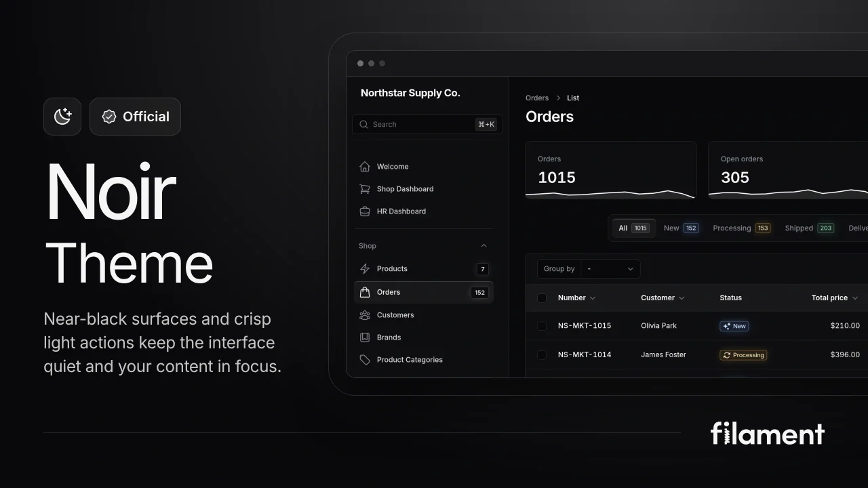Toggle the select-all checkbox in the table header
The image size is (868, 488).
pos(542,298)
